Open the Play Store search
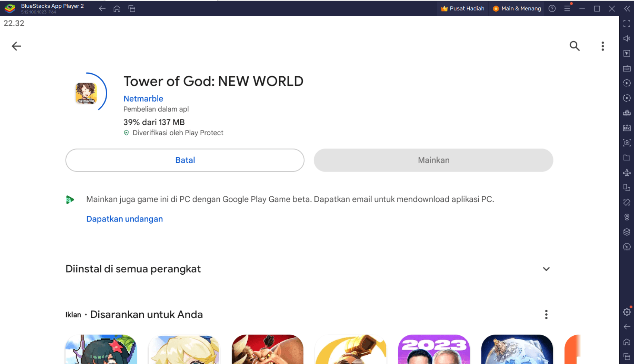The height and width of the screenshot is (364, 634). click(574, 46)
